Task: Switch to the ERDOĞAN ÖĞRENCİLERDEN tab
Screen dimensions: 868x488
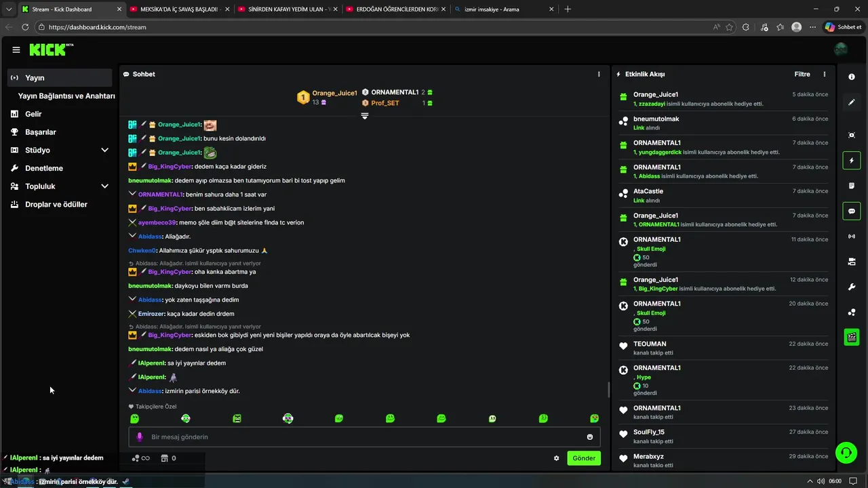Action: pos(396,9)
